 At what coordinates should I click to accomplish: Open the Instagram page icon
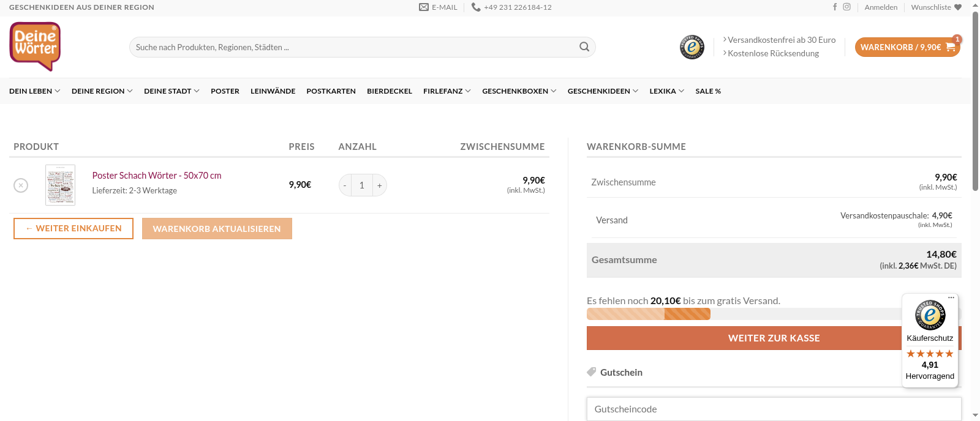[846, 7]
